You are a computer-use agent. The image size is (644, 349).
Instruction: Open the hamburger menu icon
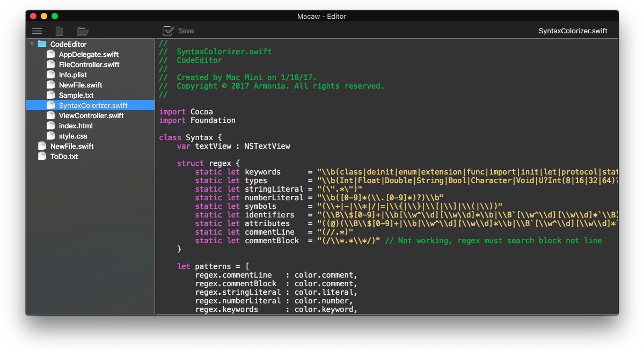pyautogui.click(x=37, y=31)
